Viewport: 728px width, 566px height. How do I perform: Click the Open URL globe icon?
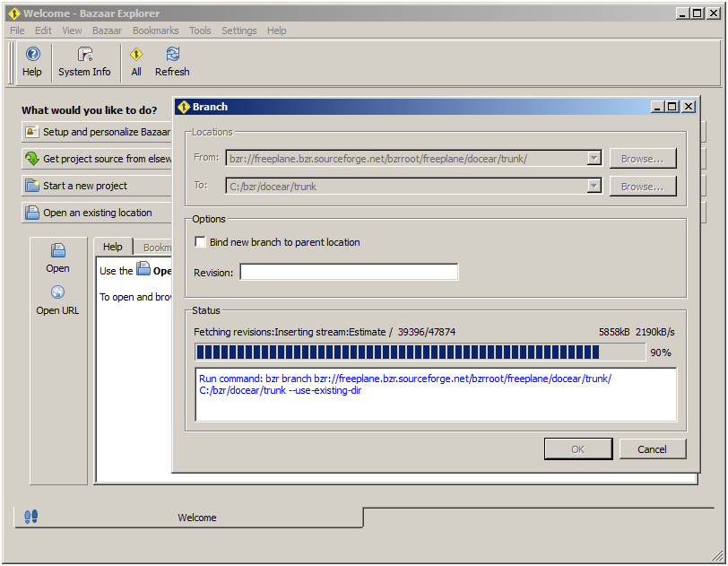coord(58,292)
